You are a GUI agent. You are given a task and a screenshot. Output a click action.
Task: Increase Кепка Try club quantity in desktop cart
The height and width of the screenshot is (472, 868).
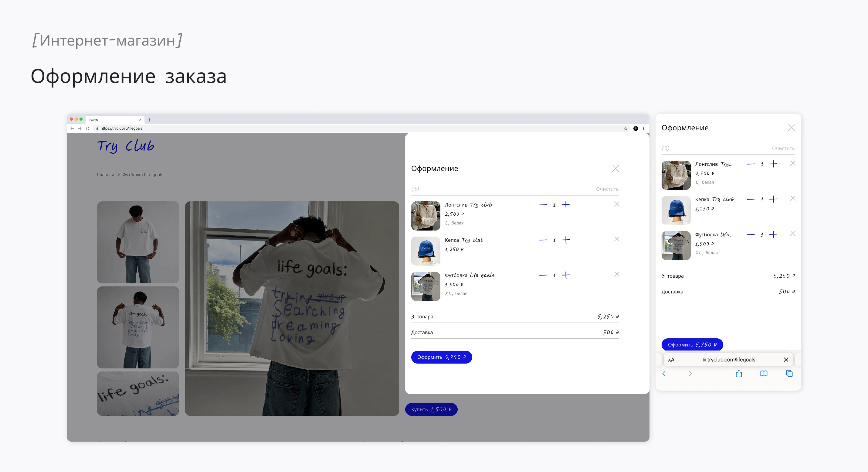point(565,240)
